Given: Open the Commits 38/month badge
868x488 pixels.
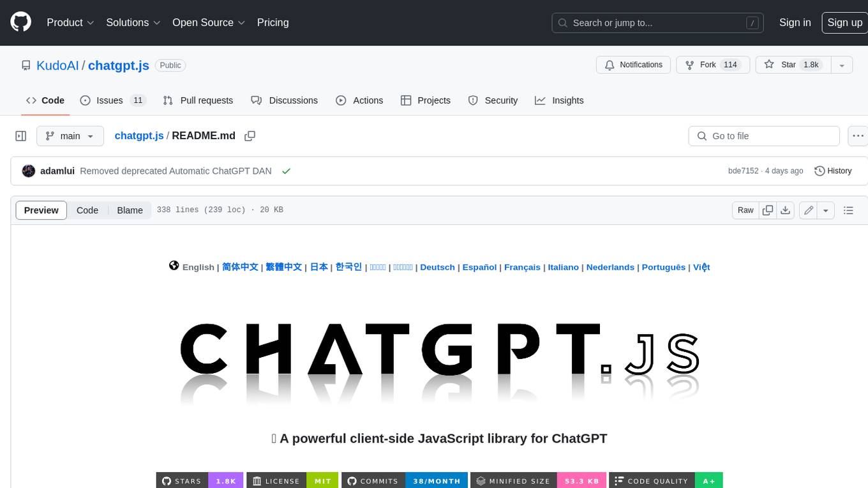Looking at the screenshot, I should 405,480.
